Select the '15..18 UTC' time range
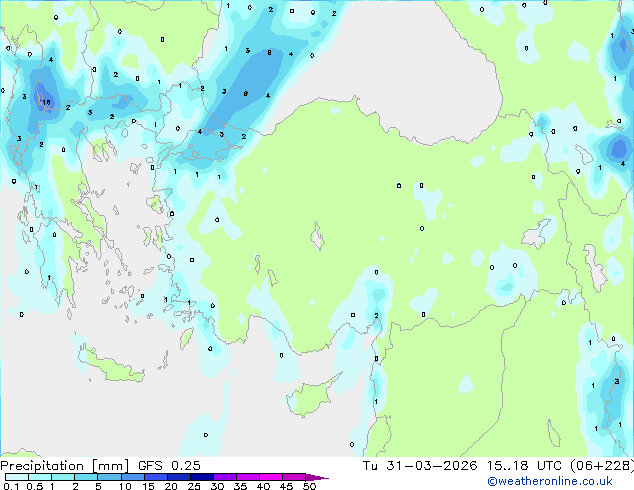 click(524, 466)
